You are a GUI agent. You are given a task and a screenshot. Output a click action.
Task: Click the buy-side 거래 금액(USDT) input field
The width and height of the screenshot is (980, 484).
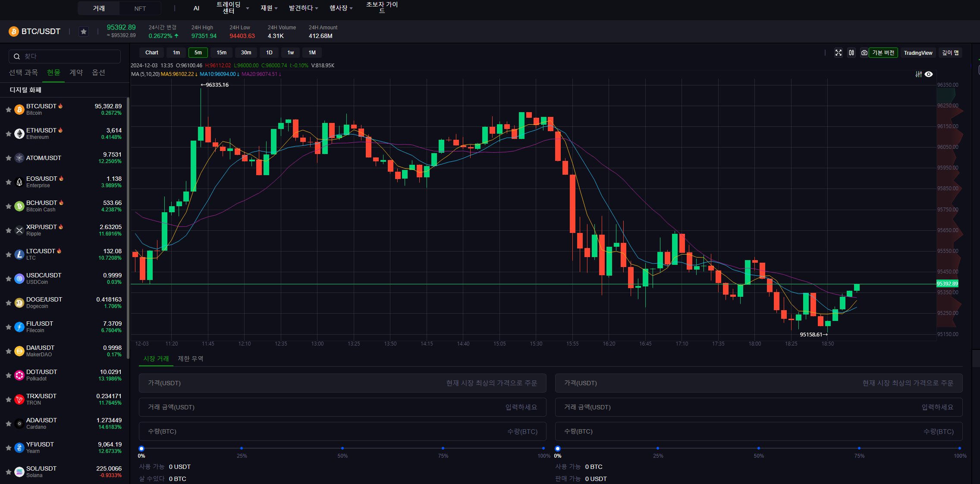click(342, 407)
